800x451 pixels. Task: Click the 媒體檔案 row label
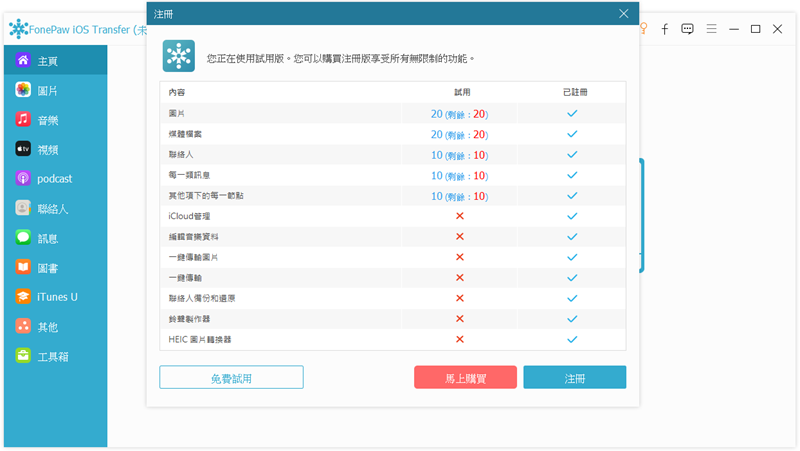(x=185, y=134)
